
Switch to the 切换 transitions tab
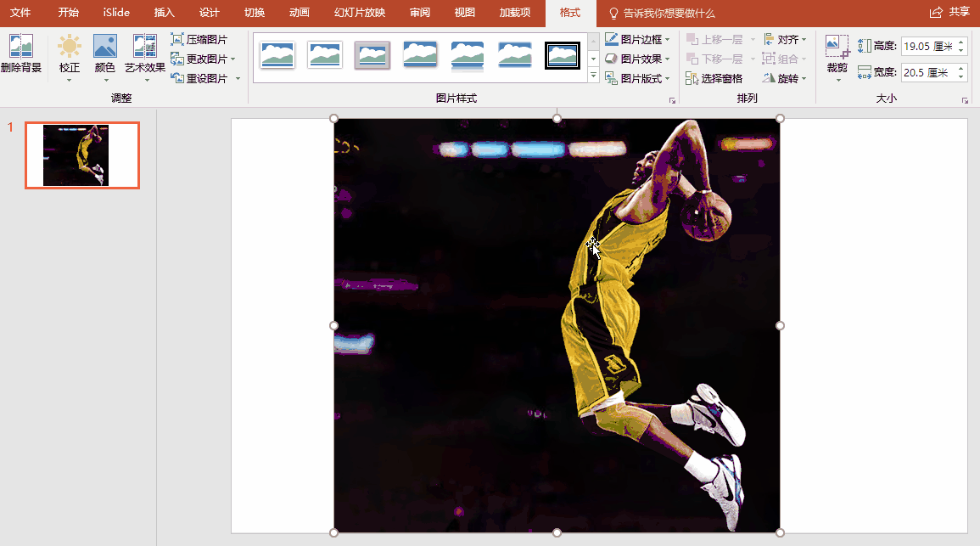click(255, 13)
